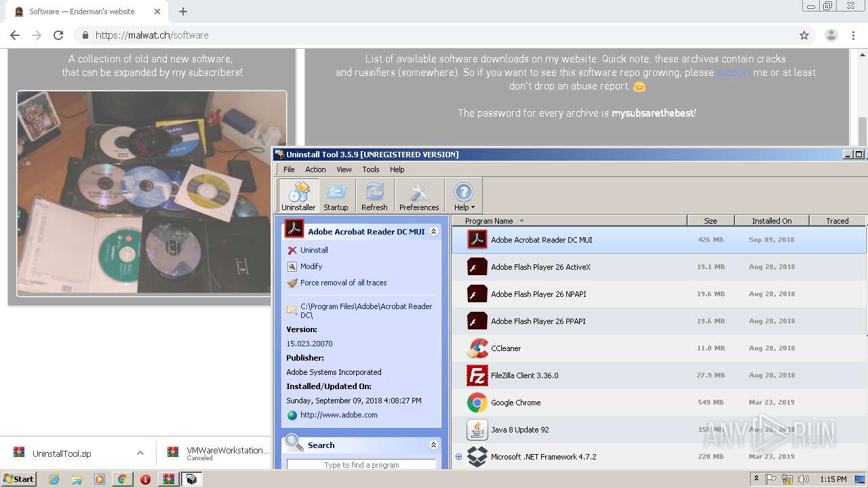Open the File menu
Viewport: 868px width, 488px height.
(289, 169)
